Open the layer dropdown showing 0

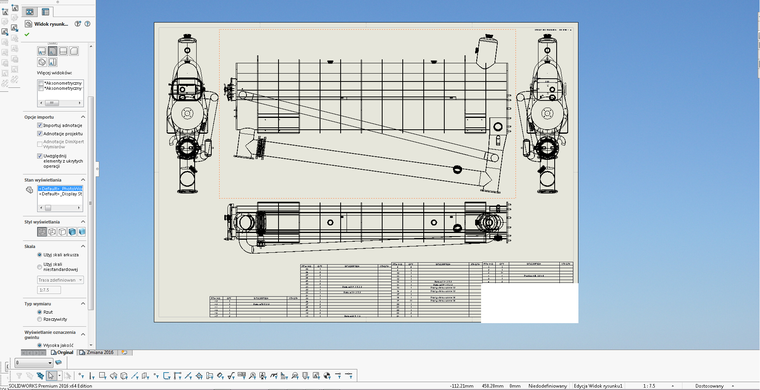point(33,363)
